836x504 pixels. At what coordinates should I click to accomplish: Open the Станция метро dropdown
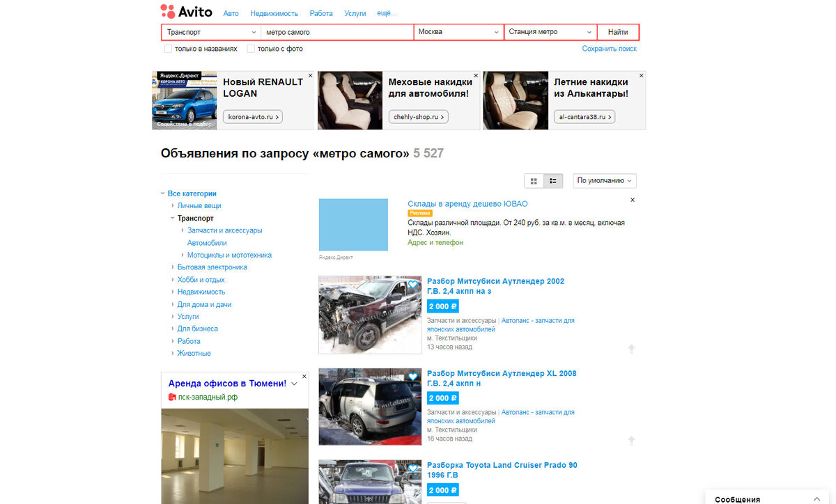point(550,32)
